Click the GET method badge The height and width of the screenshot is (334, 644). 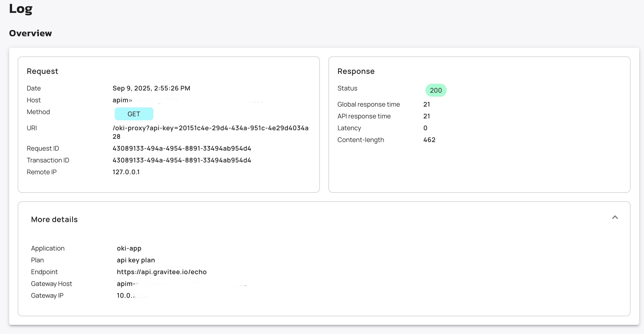(x=134, y=114)
